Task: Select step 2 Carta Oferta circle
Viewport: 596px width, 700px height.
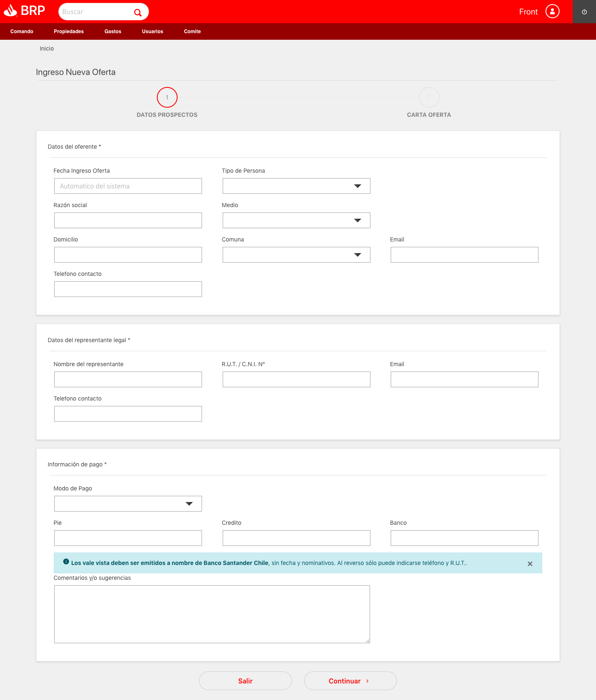Action: [x=429, y=97]
